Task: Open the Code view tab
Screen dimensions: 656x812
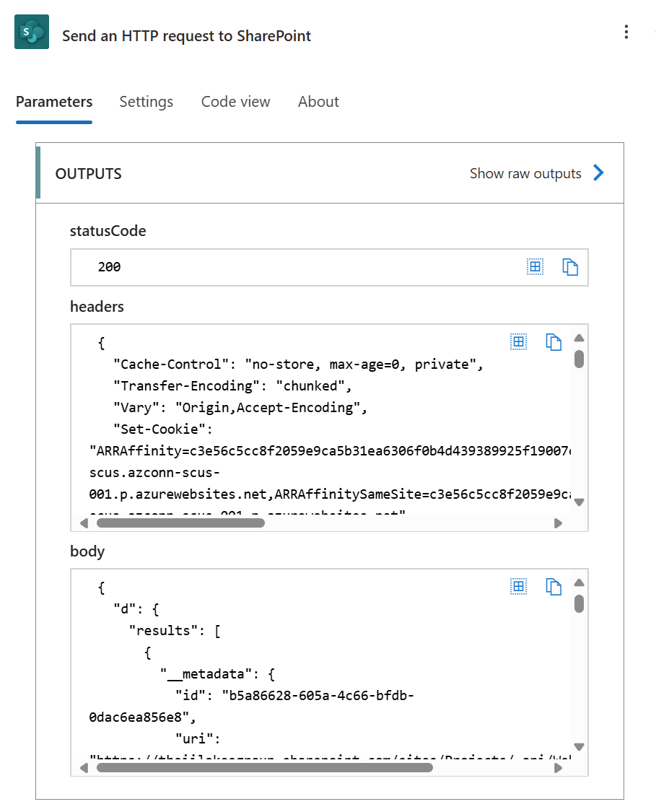Action: [235, 102]
